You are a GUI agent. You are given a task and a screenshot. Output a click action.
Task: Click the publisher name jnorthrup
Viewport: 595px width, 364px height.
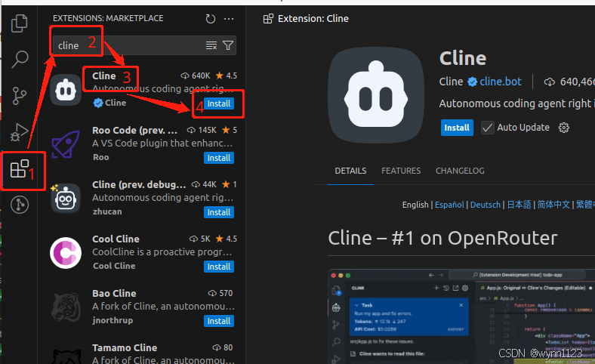point(113,320)
